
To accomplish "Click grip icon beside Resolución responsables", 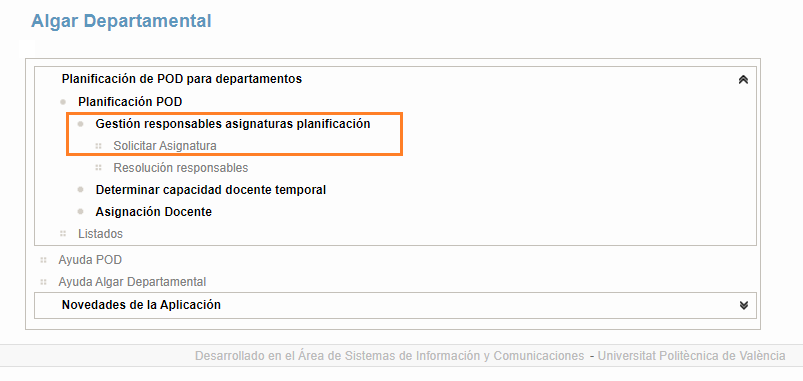I will 98,168.
